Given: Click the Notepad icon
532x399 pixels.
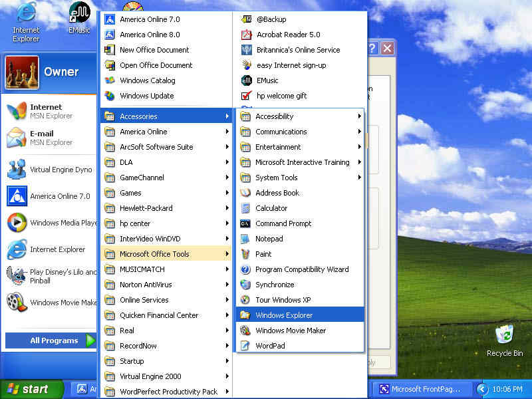Looking at the screenshot, I should [245, 239].
